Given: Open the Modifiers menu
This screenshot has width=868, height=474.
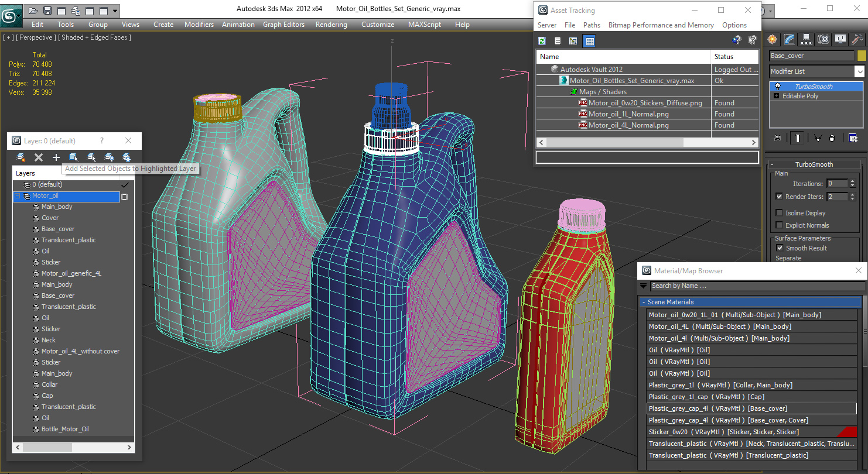Looking at the screenshot, I should coord(199,25).
